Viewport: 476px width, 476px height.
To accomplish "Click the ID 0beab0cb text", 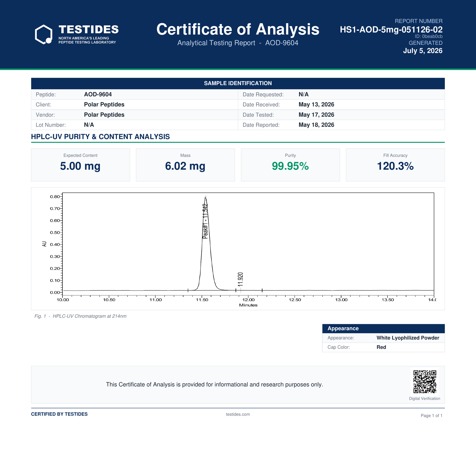I will (x=429, y=37).
